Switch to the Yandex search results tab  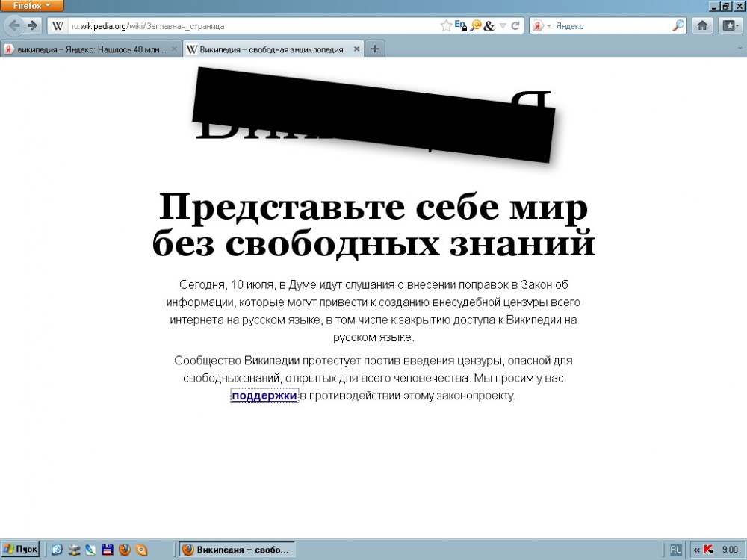(86, 49)
